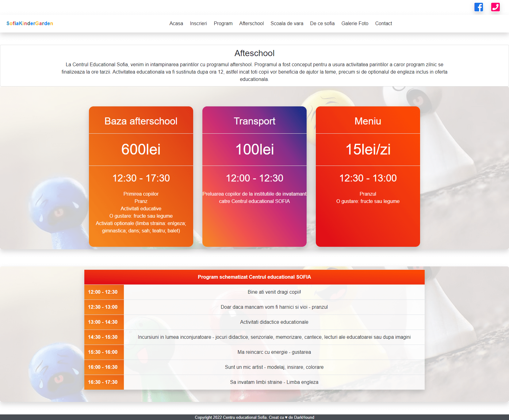Click the 16:30 - 17:30 table cell

(104, 382)
